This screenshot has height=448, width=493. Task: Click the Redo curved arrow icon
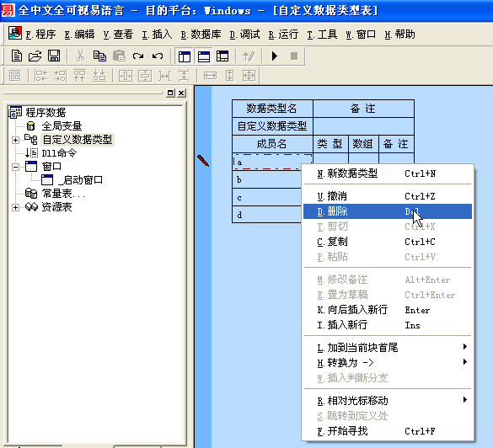tap(138, 56)
